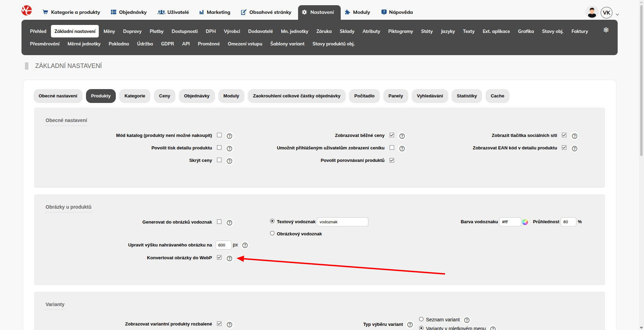Open Nápověda help menu

(x=397, y=12)
